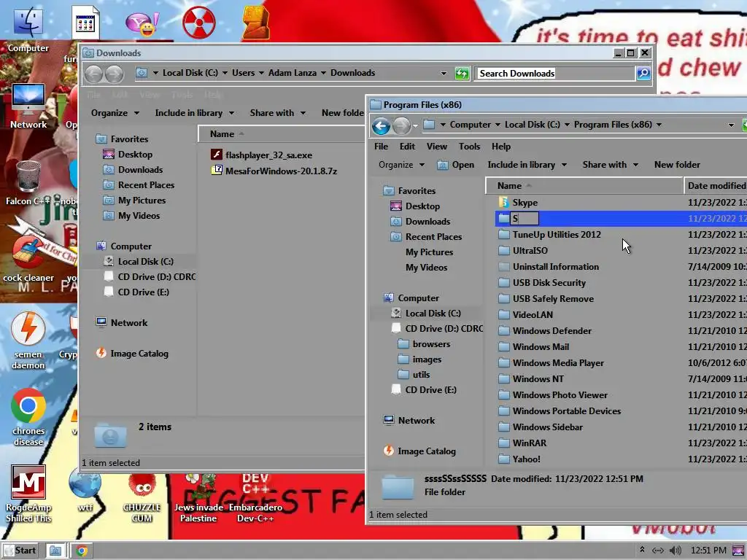Select the USB Disk Security folder

pos(549,282)
